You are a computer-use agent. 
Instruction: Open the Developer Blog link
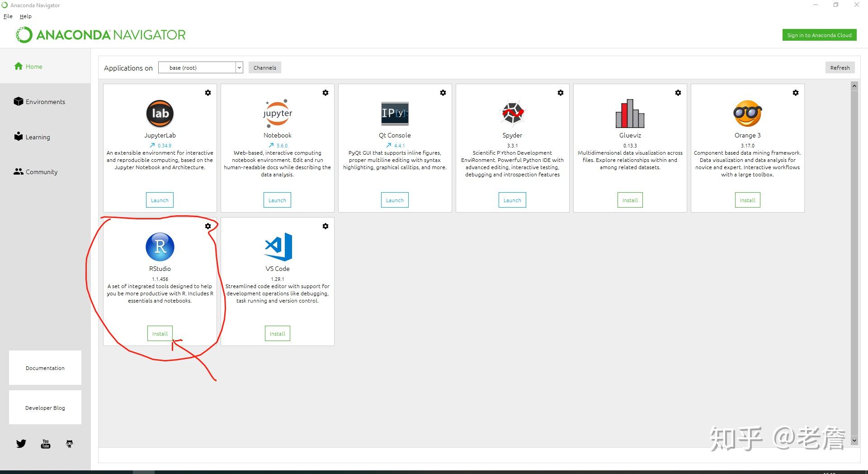click(45, 408)
